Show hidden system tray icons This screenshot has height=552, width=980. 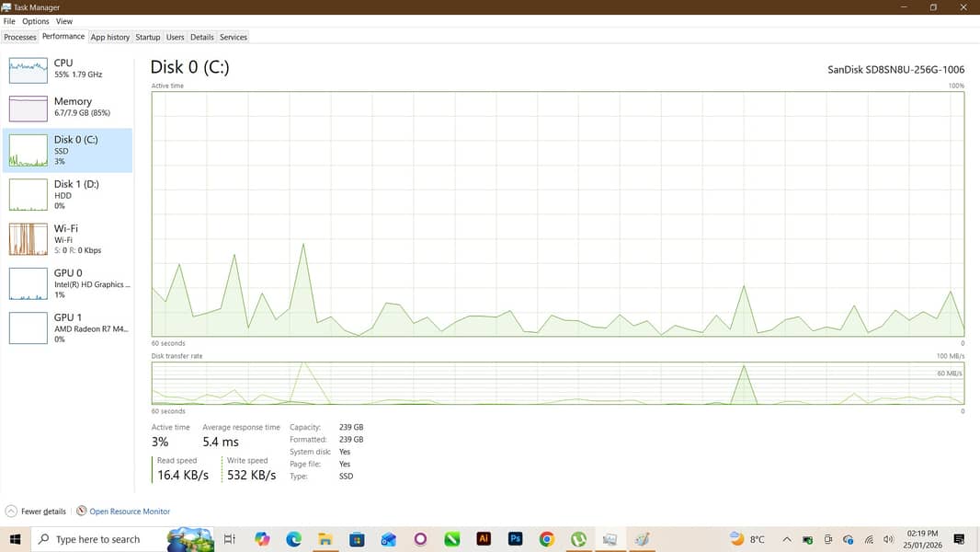click(787, 539)
